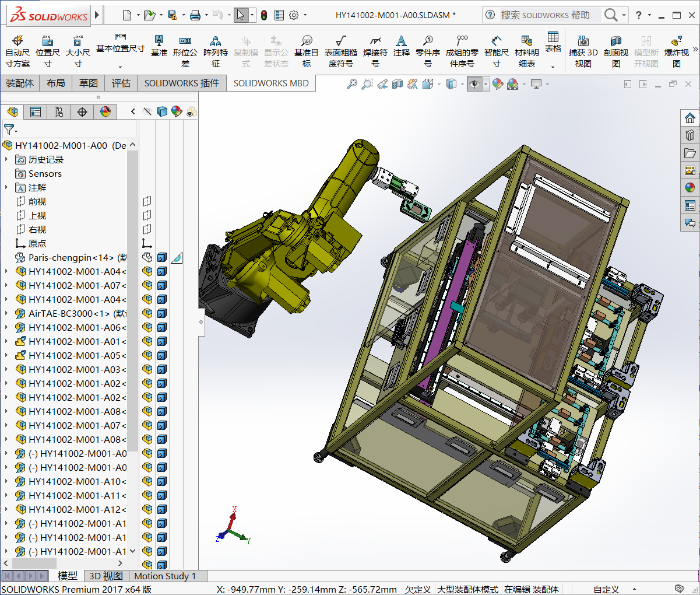Expand the 注释 tree node

(6, 187)
